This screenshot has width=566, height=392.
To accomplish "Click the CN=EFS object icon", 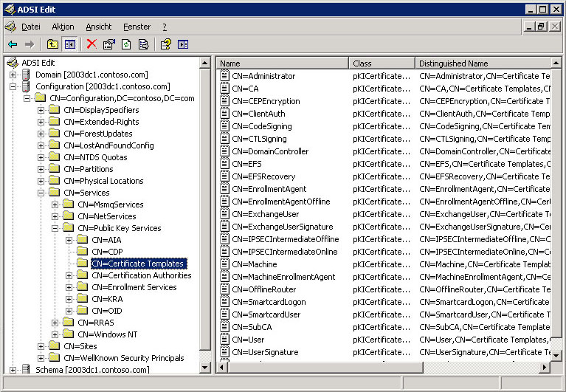I will coord(224,163).
